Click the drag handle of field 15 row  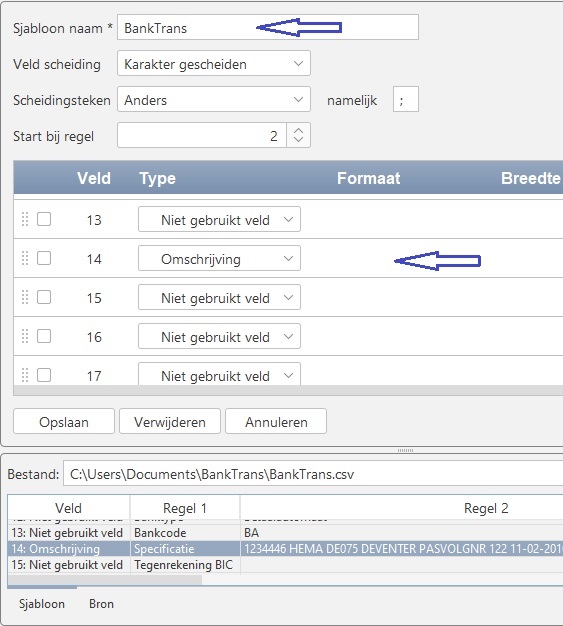click(x=25, y=297)
